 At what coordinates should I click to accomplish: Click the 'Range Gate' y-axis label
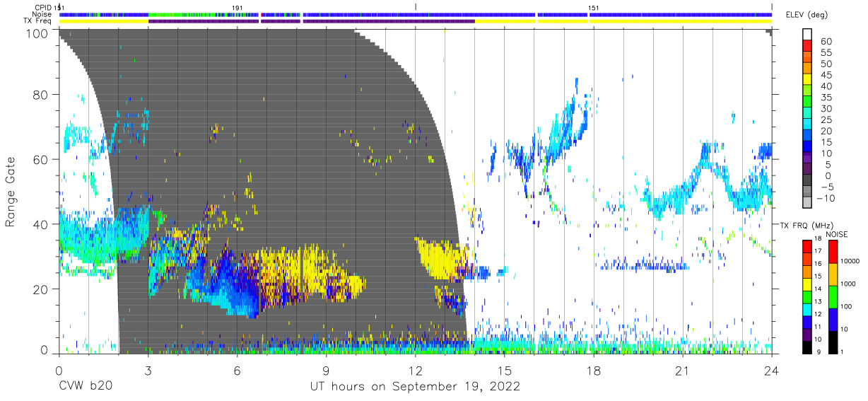tap(11, 192)
